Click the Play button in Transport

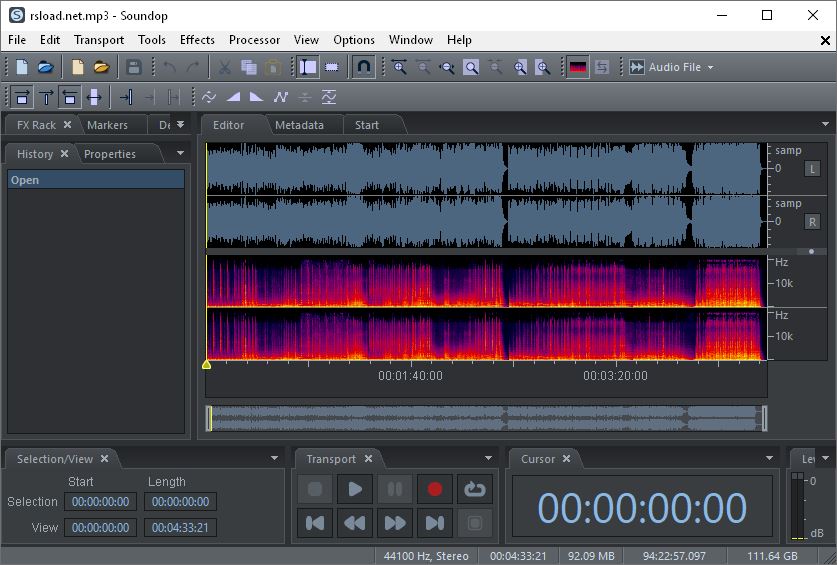coord(355,489)
